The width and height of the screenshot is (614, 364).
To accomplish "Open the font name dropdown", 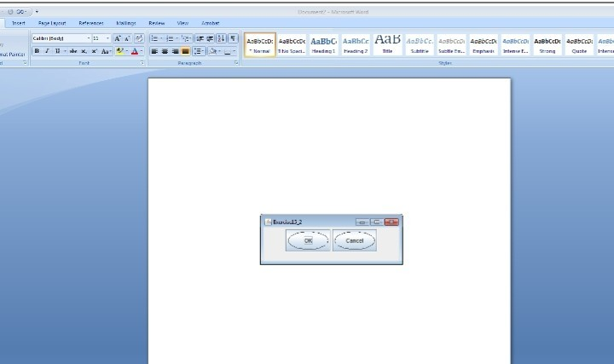I will [x=89, y=38].
